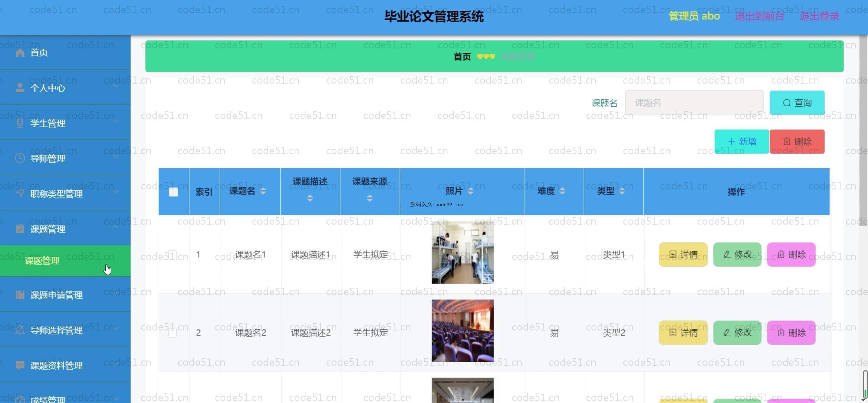The width and height of the screenshot is (868, 403).
Task: Click the person icon beside 个人中心
Action: 20,88
